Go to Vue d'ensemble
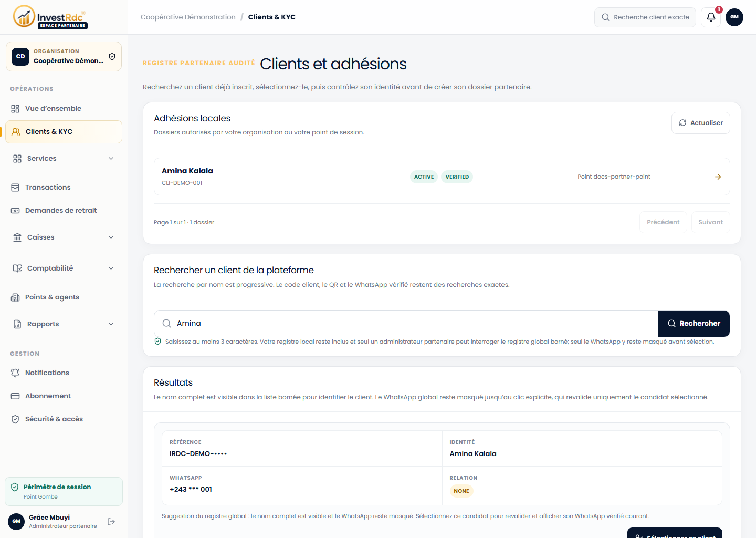This screenshot has width=756, height=538. point(64,109)
